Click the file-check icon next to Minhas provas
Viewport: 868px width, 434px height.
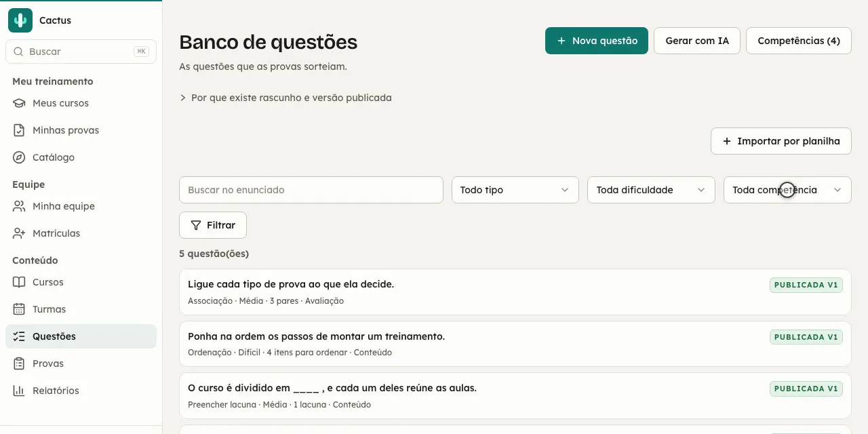click(x=19, y=130)
